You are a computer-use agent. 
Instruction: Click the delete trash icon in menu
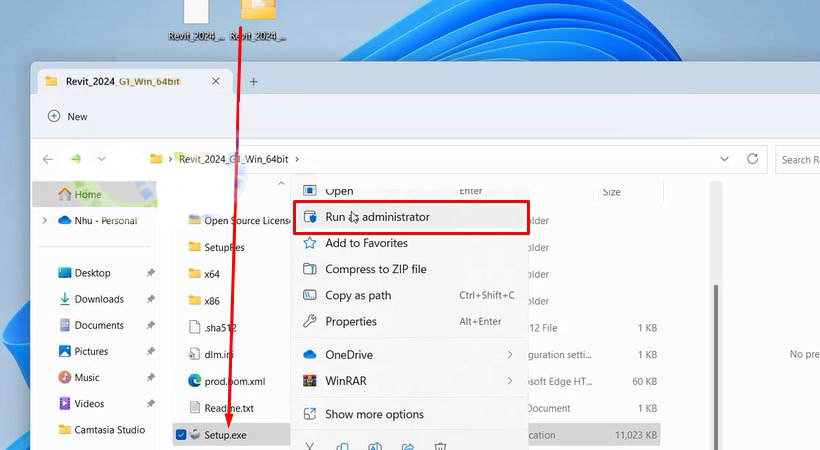coord(440,446)
